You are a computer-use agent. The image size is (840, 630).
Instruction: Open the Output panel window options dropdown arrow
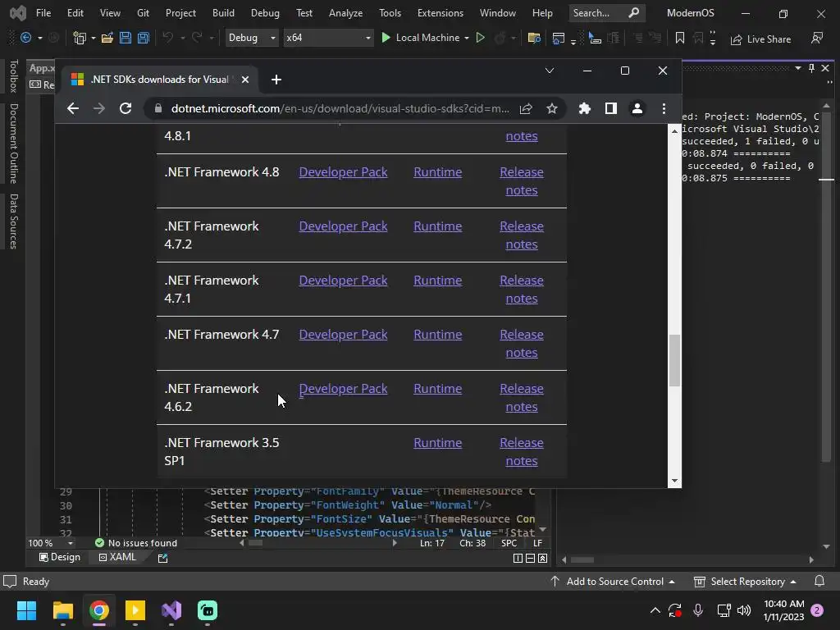tap(798, 68)
